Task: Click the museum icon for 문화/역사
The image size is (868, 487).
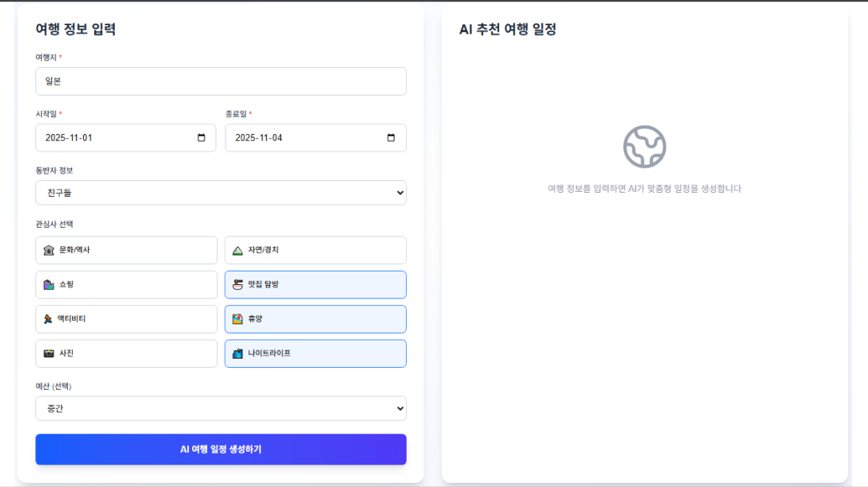Action: [x=49, y=250]
